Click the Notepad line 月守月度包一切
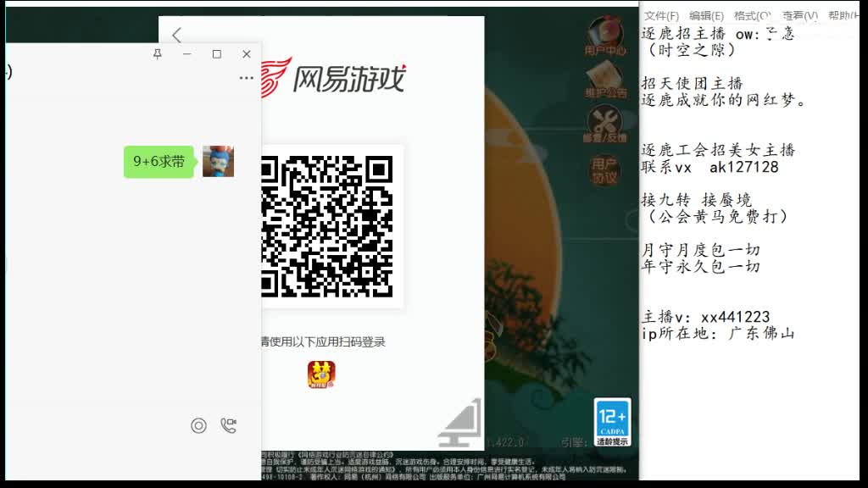The image size is (868, 488). point(700,250)
